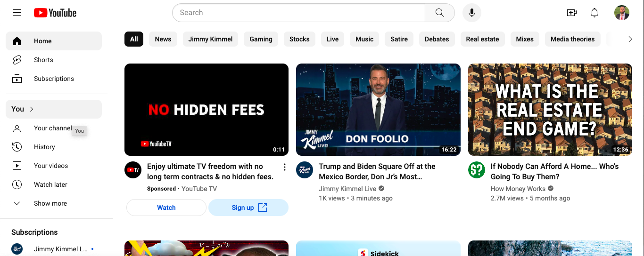This screenshot has height=256, width=644.
Task: Click the Watch later icon
Action: [x=17, y=184]
